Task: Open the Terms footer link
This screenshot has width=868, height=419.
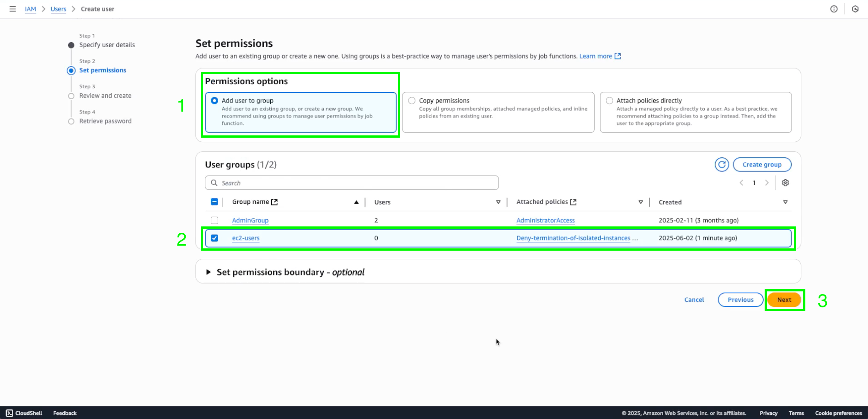Action: [x=796, y=413]
